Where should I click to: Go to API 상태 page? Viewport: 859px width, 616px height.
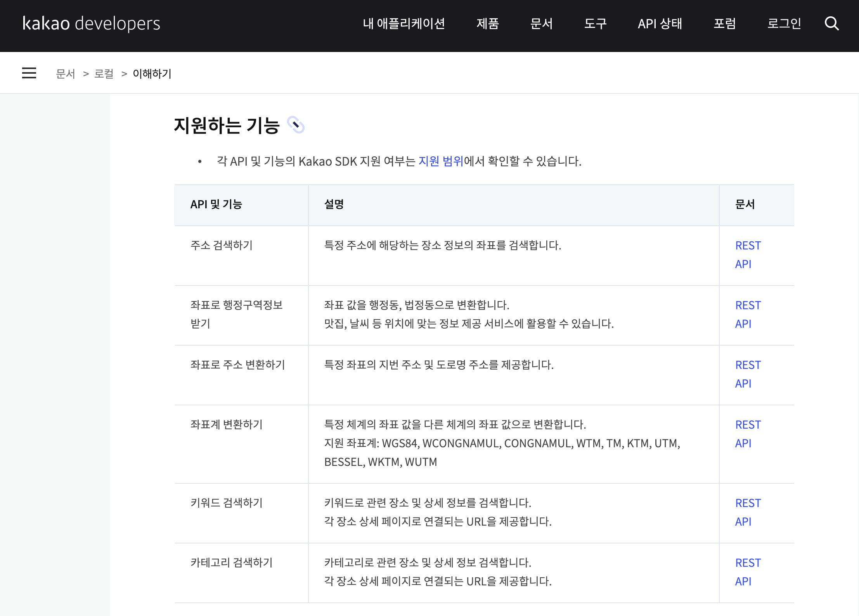660,24
